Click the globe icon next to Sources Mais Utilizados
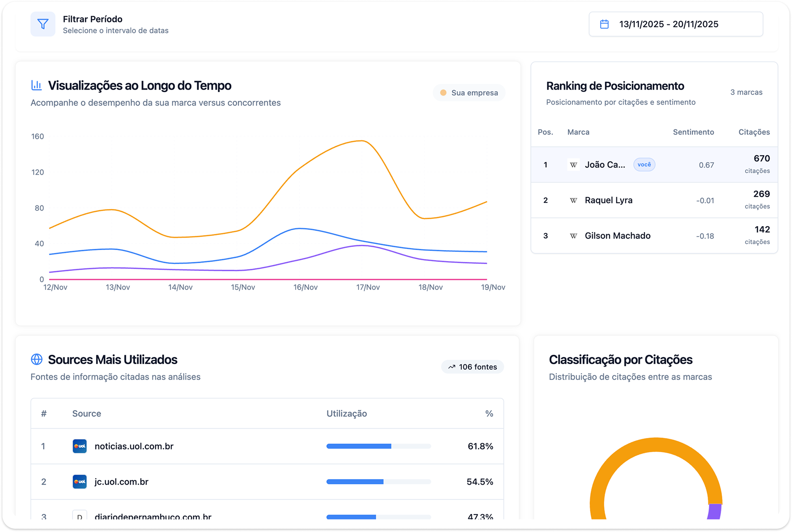Viewport: 792px width, 532px height. coord(37,359)
